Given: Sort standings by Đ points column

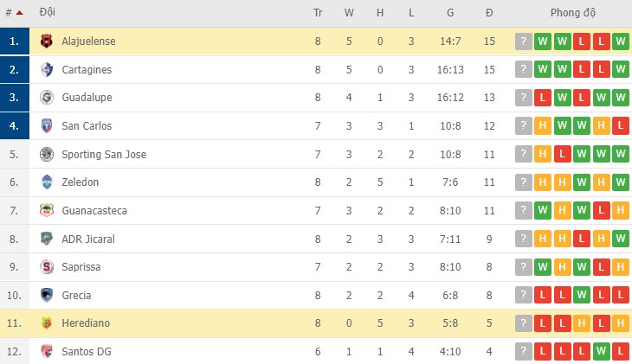Looking at the screenshot, I should click(x=489, y=13).
